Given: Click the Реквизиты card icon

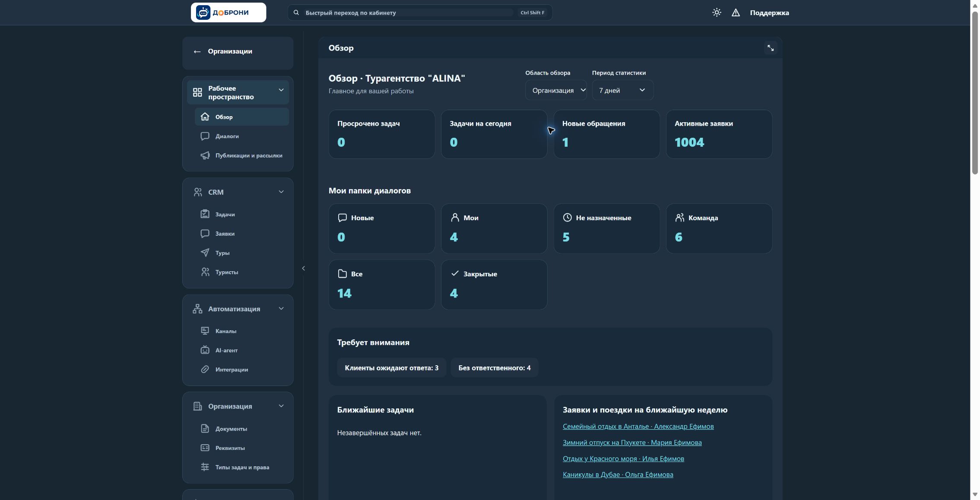Looking at the screenshot, I should click(205, 448).
